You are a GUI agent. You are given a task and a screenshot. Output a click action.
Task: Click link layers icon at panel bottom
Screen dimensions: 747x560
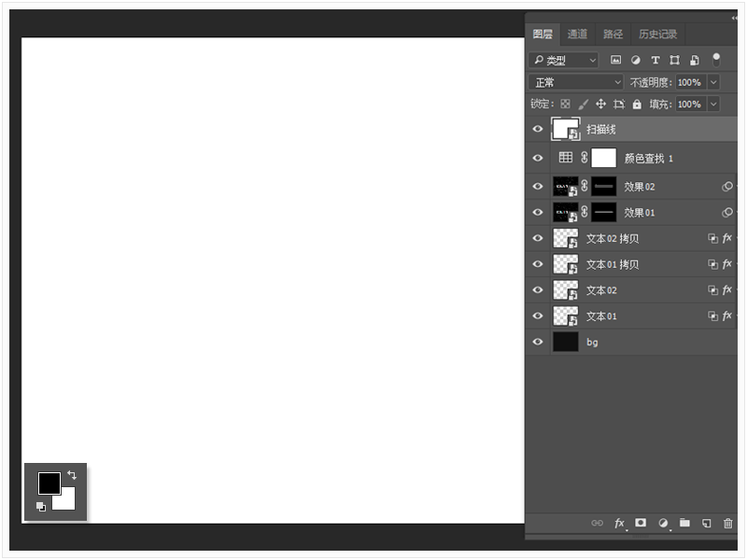pos(597,523)
